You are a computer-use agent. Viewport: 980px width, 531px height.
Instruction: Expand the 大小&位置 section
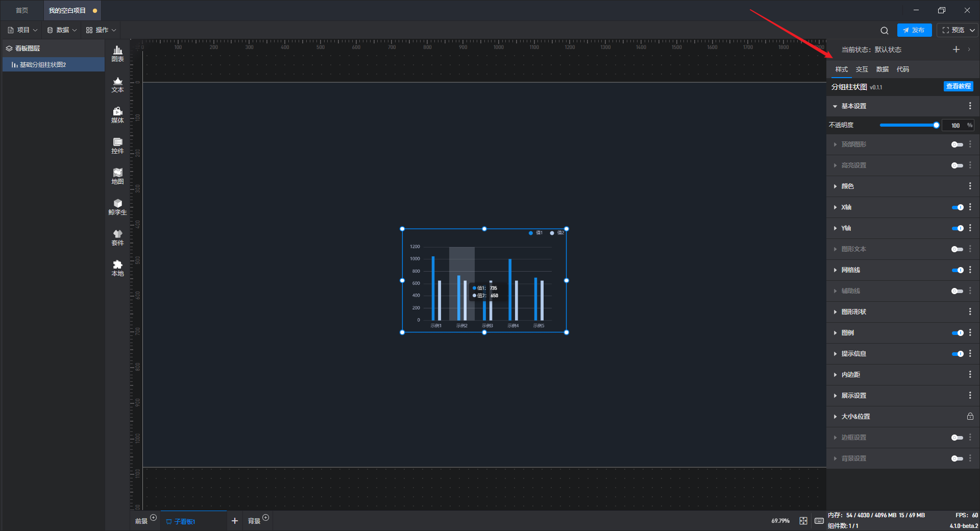[835, 417]
